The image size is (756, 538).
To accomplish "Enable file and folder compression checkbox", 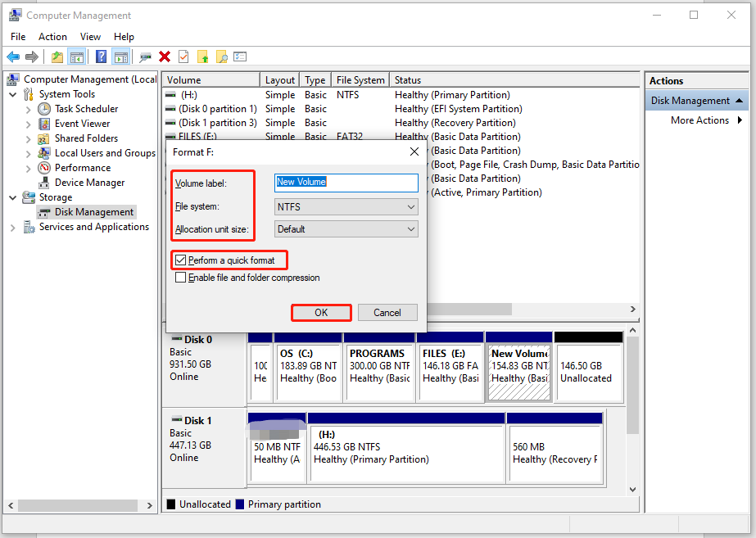I will click(181, 278).
